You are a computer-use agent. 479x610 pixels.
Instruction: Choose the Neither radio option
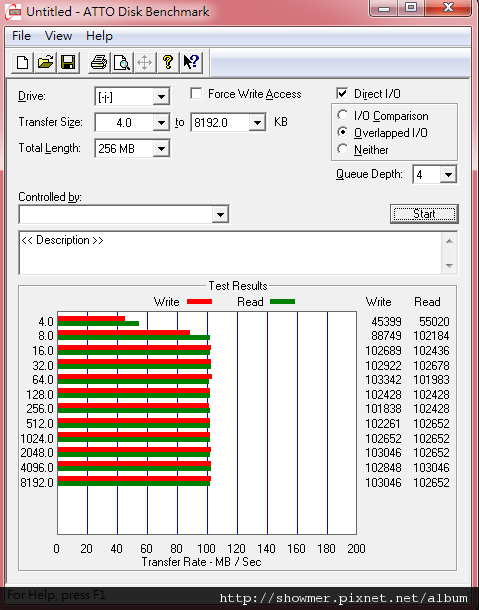tap(342, 149)
